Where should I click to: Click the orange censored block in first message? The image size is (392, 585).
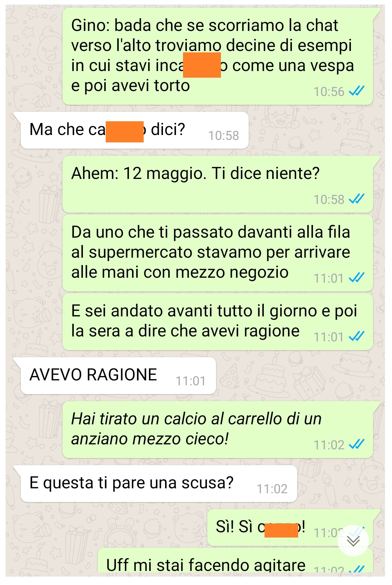coord(202,65)
